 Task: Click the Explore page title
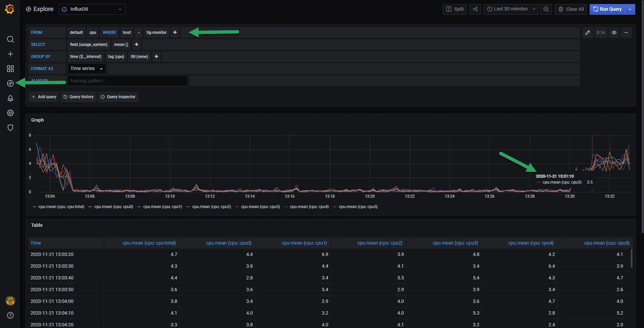[x=43, y=9]
